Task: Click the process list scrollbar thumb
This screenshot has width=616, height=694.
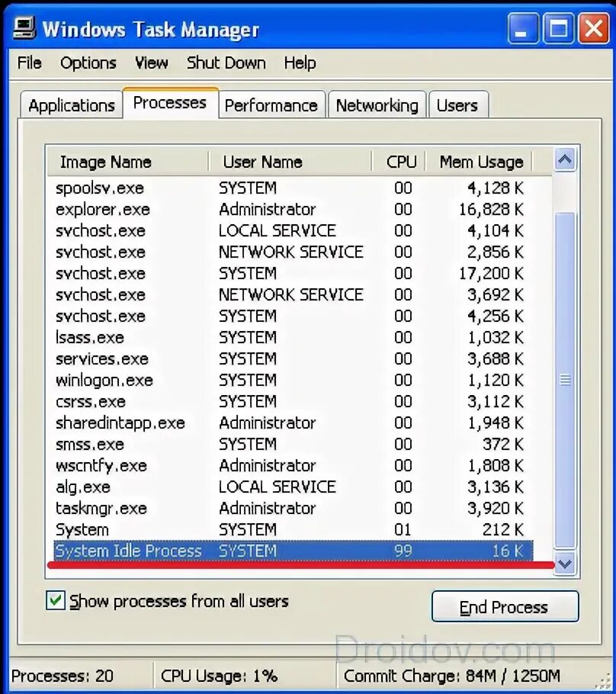Action: click(565, 381)
